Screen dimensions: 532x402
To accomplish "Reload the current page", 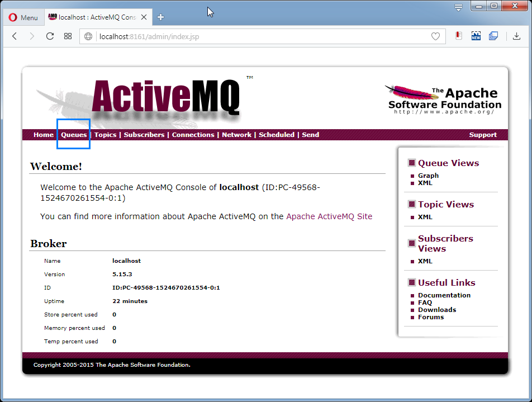I will point(50,36).
